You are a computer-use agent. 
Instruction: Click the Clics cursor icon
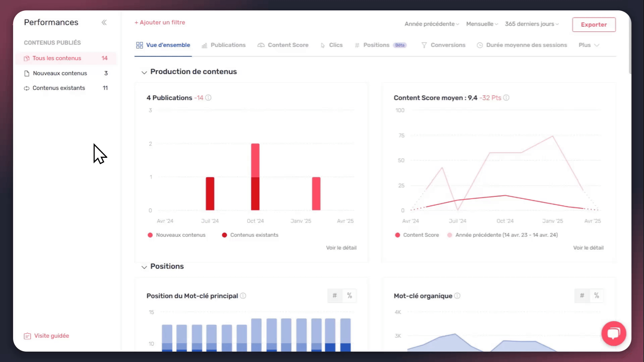tap(323, 46)
